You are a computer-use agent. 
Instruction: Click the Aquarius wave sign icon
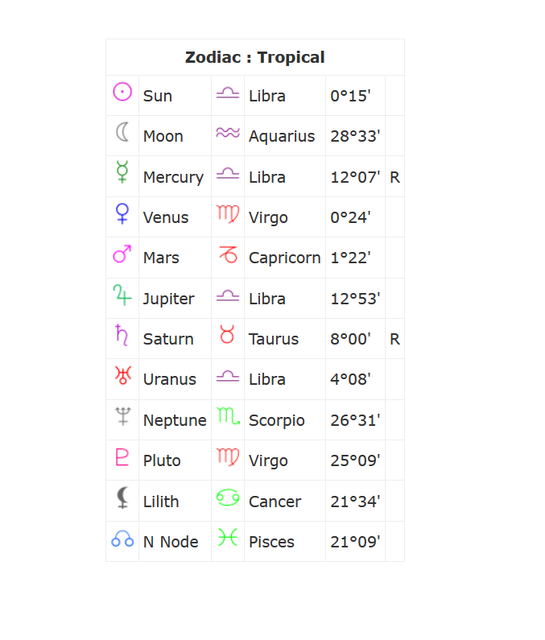pos(228,132)
